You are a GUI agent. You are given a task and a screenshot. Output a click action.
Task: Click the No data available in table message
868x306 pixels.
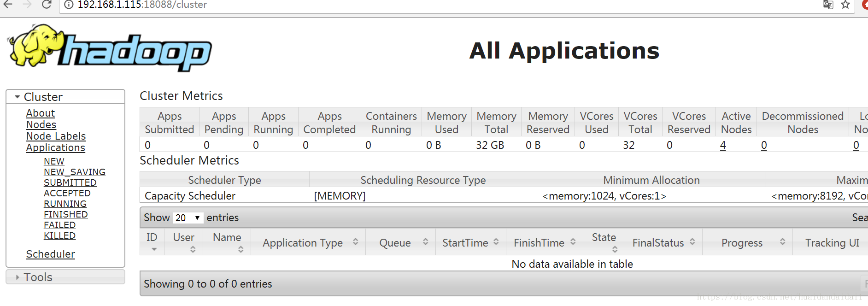(x=572, y=264)
